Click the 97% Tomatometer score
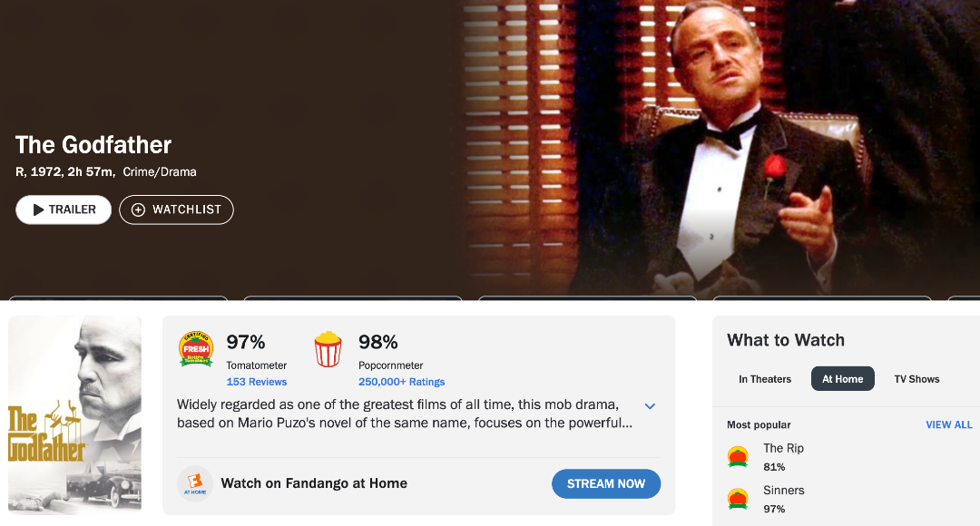980x526 pixels. tap(246, 342)
